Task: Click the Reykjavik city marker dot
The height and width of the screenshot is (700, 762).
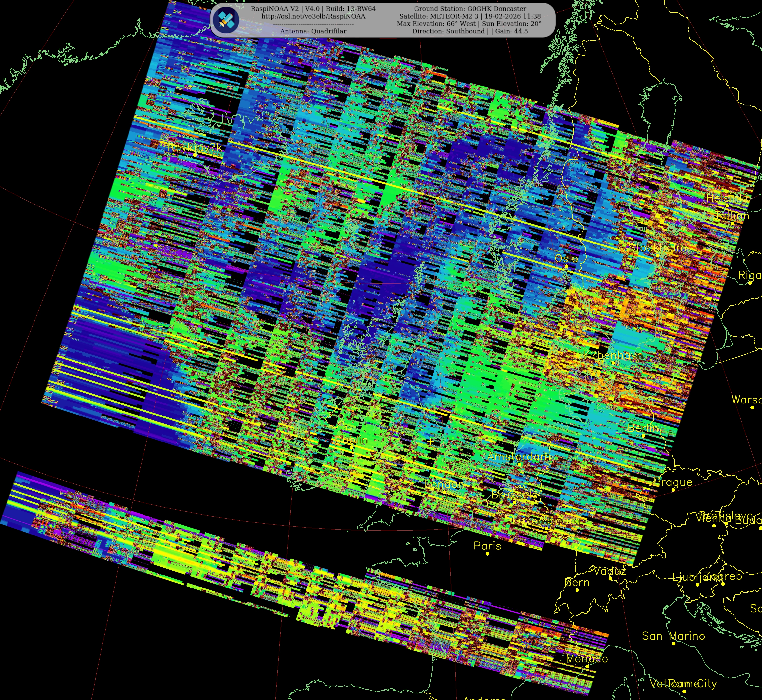Action: (x=195, y=155)
